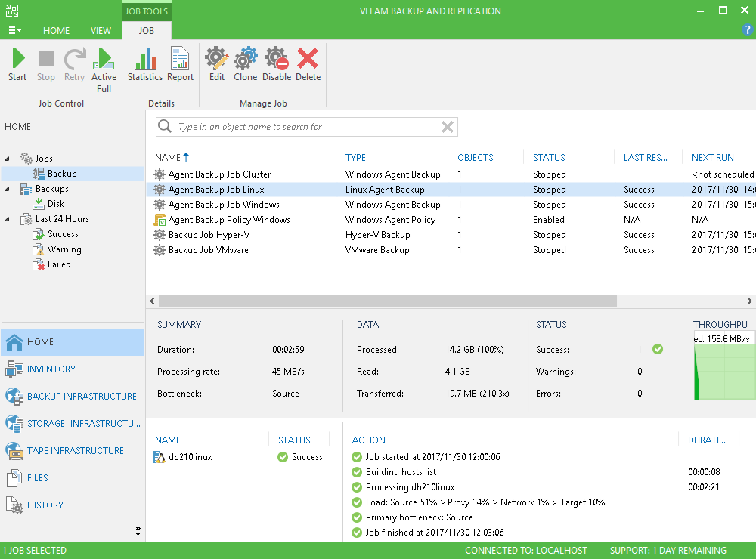Delete the selected job

308,64
